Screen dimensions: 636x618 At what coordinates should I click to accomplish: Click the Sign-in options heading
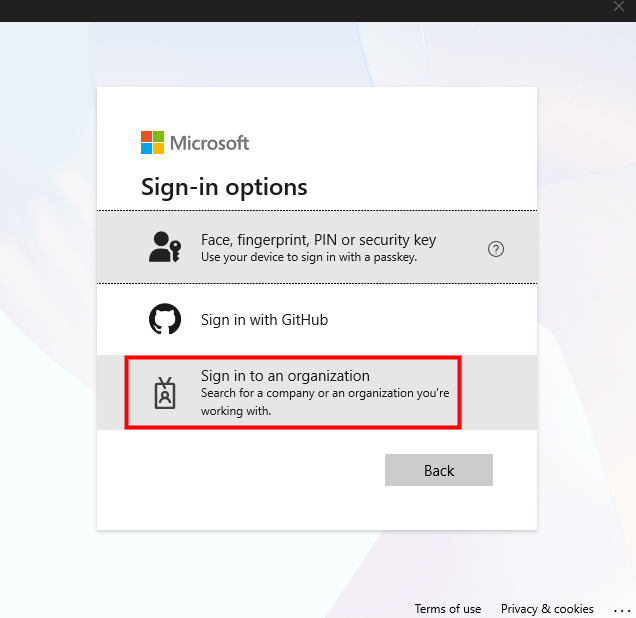(224, 187)
